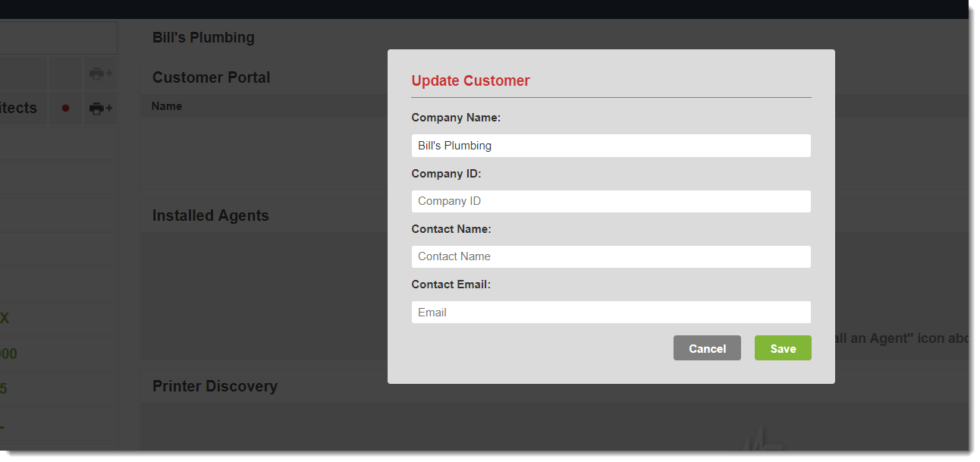980x462 pixels.
Task: Click the red status dot in the sidebar
Action: (65, 108)
